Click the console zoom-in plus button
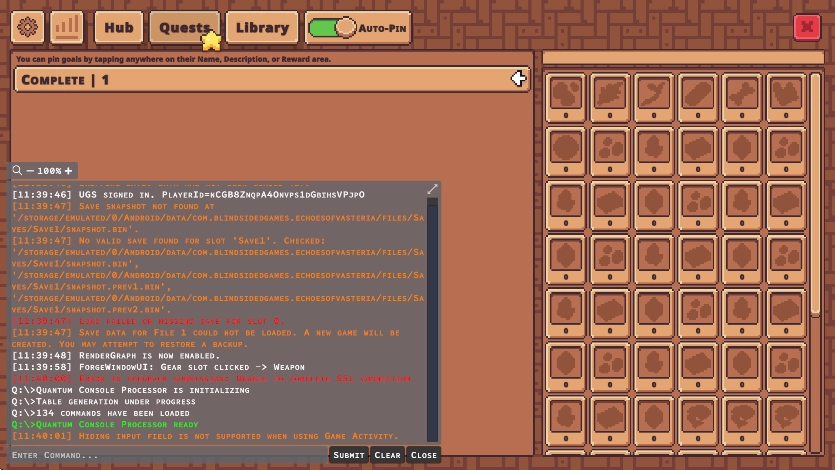Image resolution: width=835 pixels, height=470 pixels. pyautogui.click(x=68, y=171)
